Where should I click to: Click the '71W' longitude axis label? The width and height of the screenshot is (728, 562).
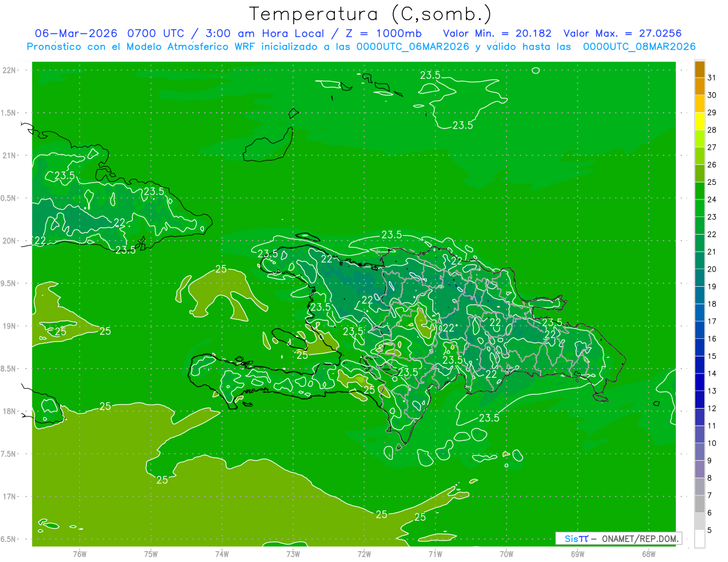coord(435,554)
